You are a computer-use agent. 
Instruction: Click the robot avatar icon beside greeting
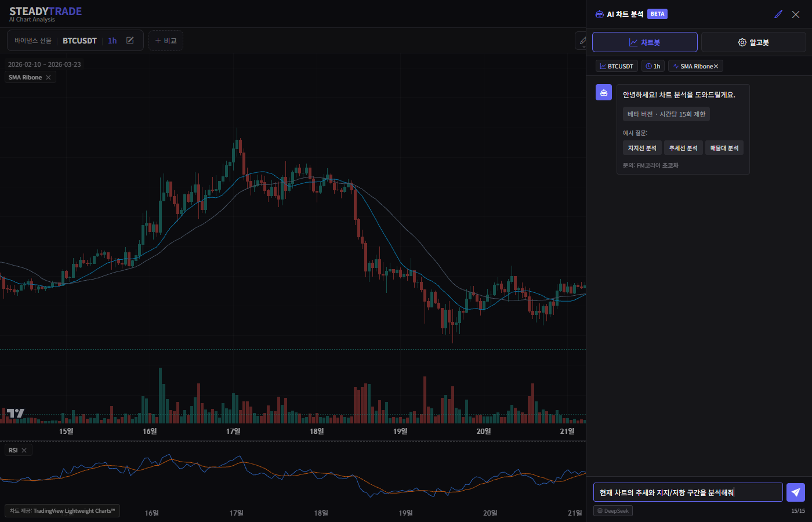604,93
